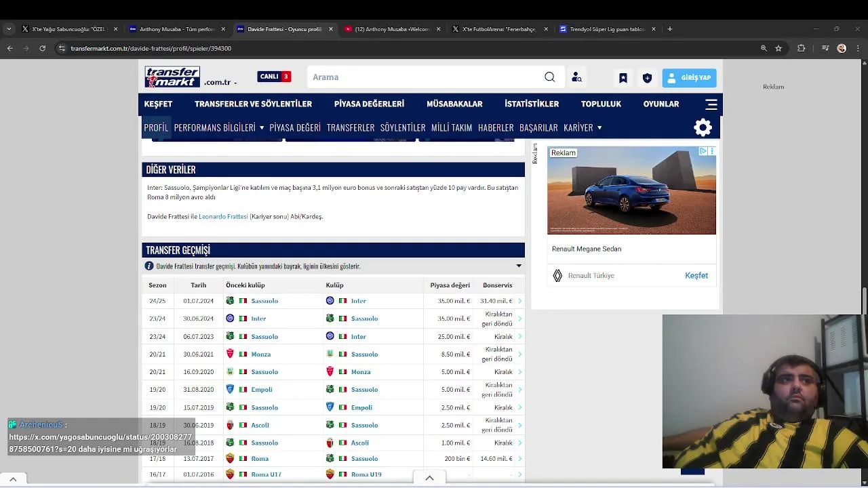Click the Renault logo in the ad

[x=557, y=276]
